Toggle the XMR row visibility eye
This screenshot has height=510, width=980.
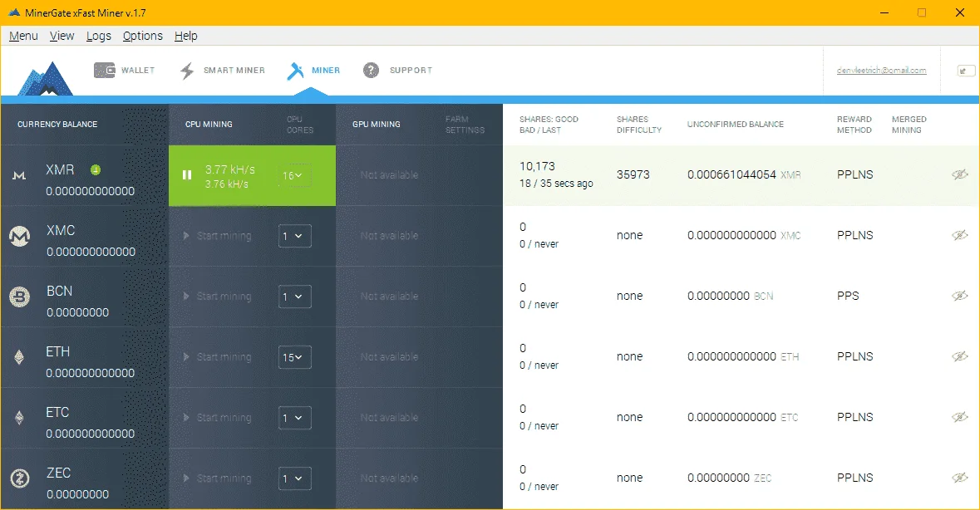click(960, 174)
